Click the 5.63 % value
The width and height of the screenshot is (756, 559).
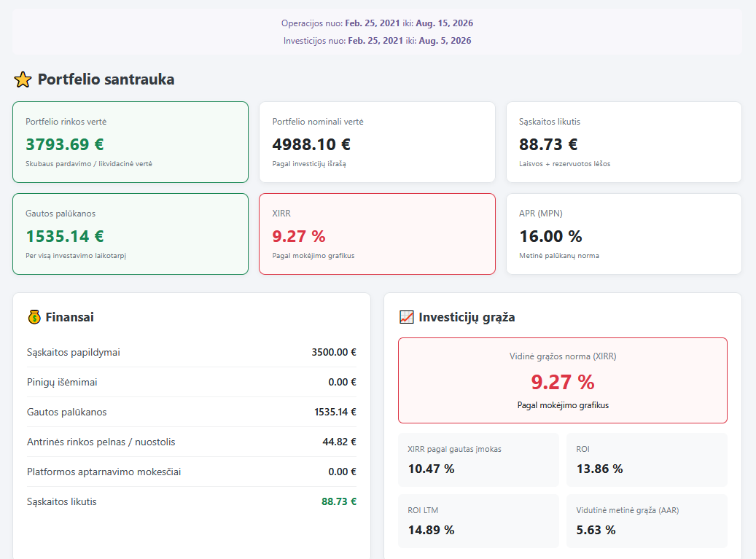pyautogui.click(x=596, y=530)
